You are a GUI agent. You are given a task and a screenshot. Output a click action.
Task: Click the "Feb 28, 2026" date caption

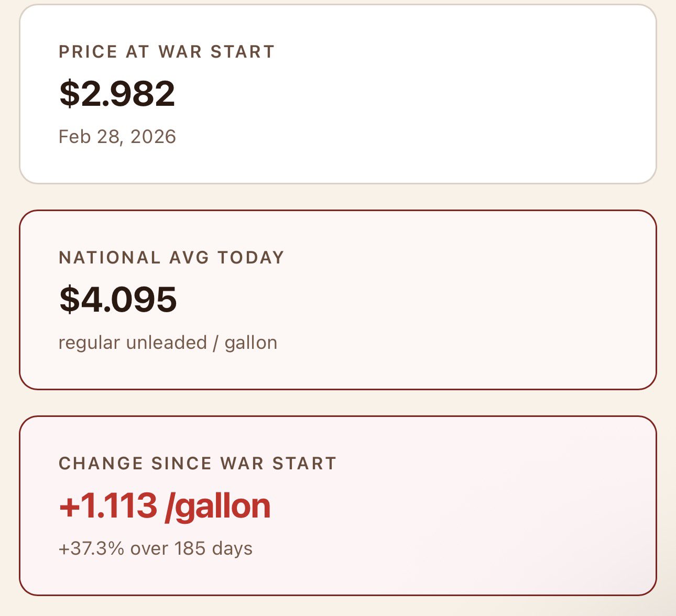click(x=117, y=137)
